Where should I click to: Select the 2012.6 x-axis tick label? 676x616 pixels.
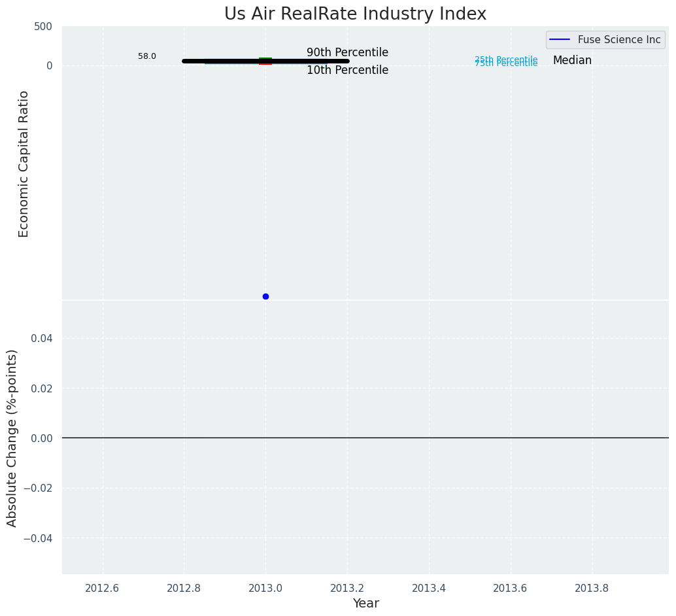pos(103,588)
